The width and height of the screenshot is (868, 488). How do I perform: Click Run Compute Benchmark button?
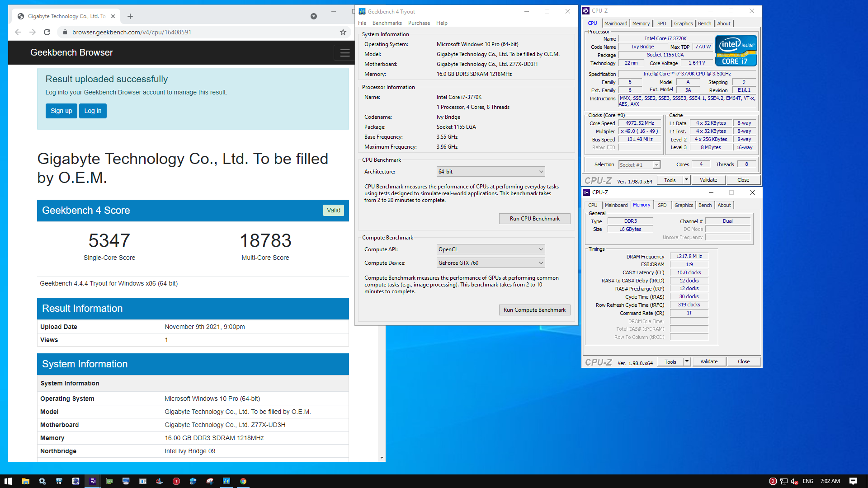click(x=534, y=310)
